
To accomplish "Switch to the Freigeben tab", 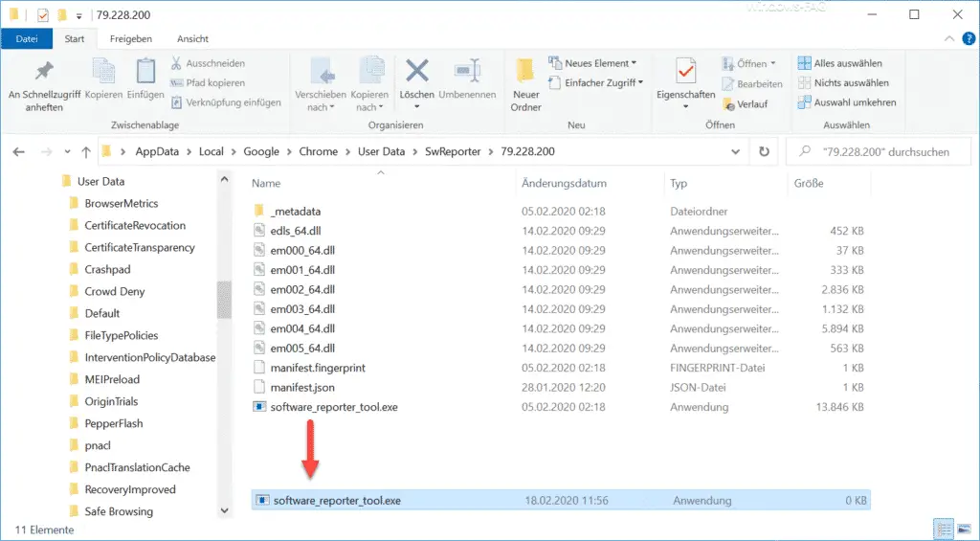I will [130, 38].
